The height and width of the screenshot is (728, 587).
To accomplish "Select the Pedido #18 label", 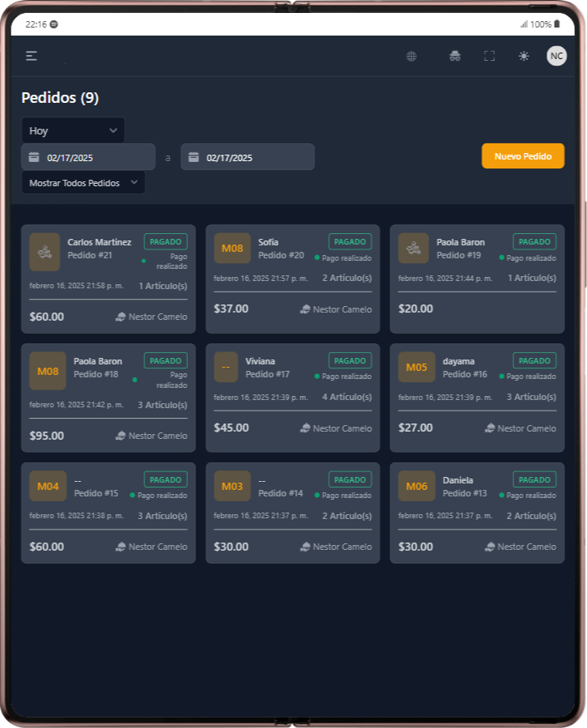I will (x=96, y=374).
